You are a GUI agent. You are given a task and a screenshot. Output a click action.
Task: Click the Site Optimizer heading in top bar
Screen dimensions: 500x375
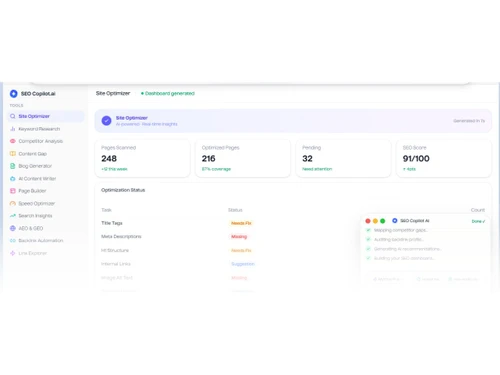click(113, 93)
